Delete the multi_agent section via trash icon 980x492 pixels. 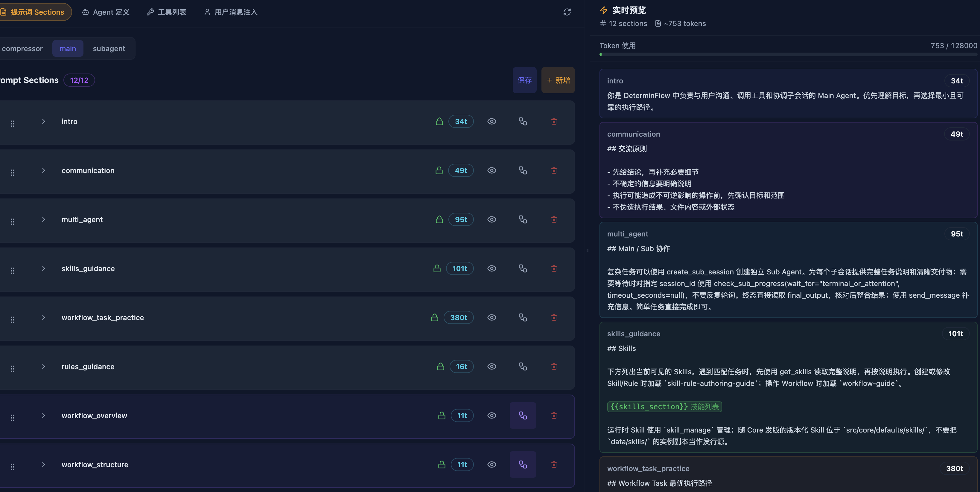point(554,219)
